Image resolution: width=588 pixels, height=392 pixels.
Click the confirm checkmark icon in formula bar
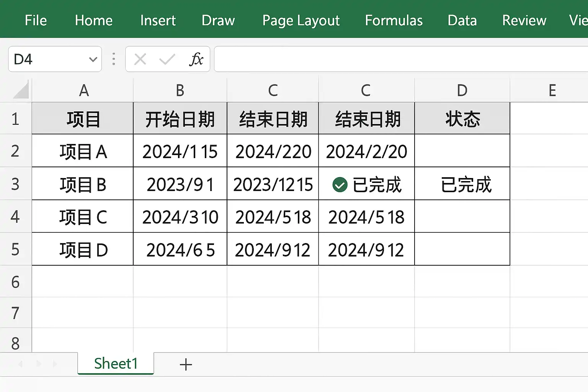[x=167, y=59]
